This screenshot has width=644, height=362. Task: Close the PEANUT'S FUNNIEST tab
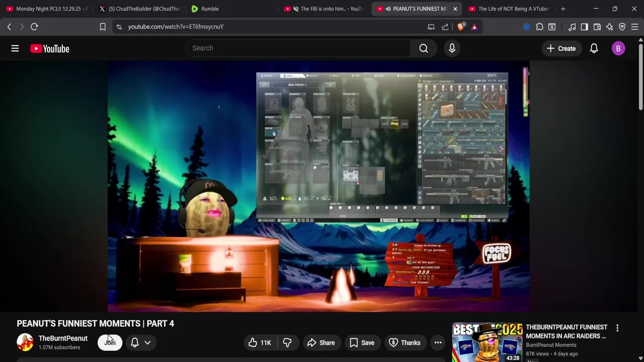pos(455,9)
